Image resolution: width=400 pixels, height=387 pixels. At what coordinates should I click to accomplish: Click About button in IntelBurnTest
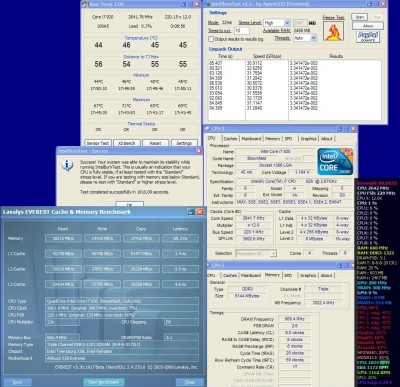click(368, 26)
